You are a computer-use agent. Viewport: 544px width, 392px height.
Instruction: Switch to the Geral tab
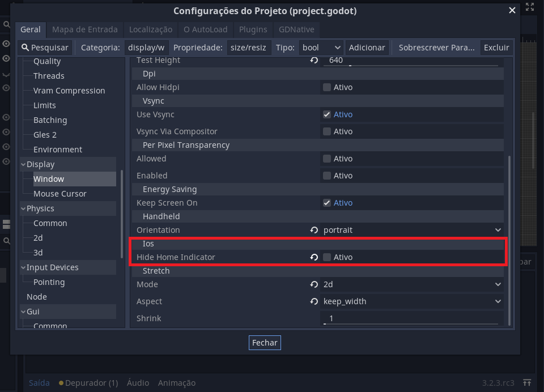pyautogui.click(x=31, y=29)
